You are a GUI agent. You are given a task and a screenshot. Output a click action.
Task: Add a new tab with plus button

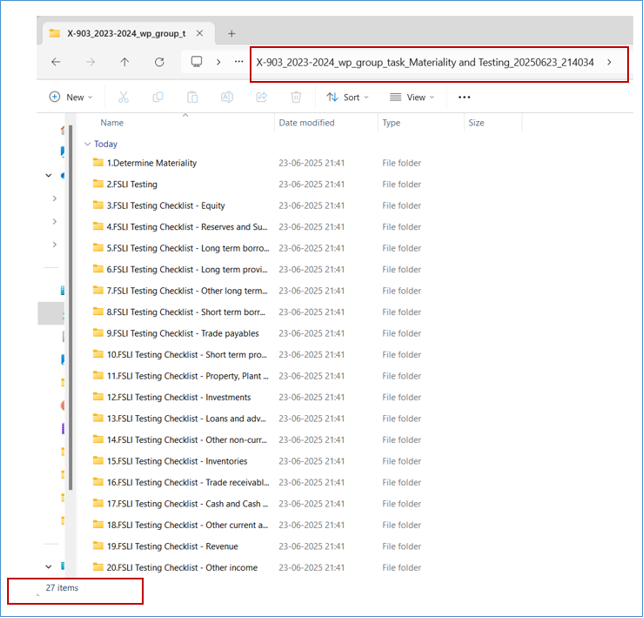click(x=231, y=33)
